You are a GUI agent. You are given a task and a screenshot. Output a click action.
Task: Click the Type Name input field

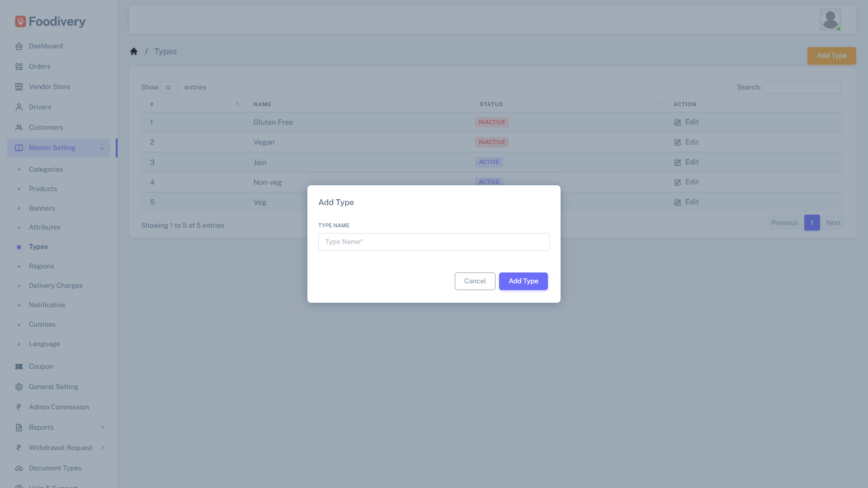click(x=434, y=242)
